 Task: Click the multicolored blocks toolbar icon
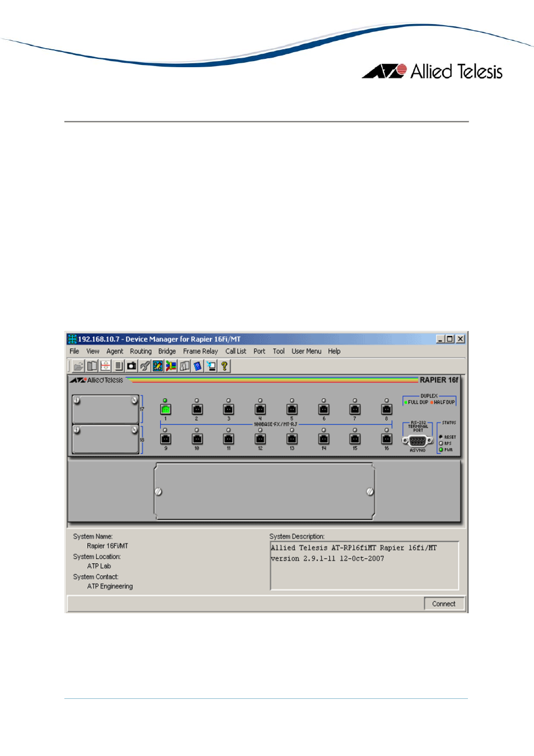(x=171, y=366)
